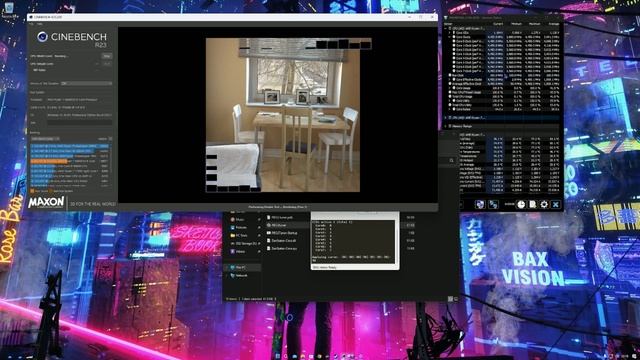Open Music folder in File Explorer sidebar

click(240, 220)
